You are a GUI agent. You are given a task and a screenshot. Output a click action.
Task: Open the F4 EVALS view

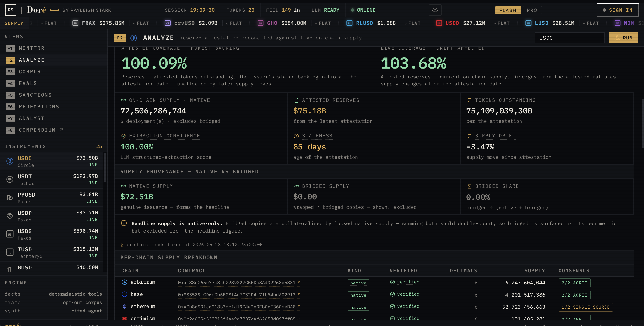tap(54, 83)
